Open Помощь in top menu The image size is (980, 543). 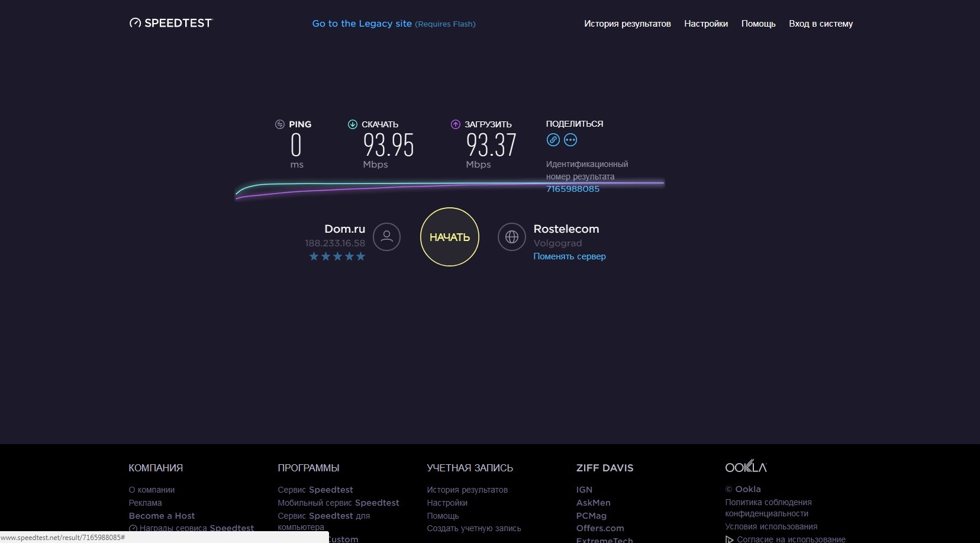tap(758, 24)
